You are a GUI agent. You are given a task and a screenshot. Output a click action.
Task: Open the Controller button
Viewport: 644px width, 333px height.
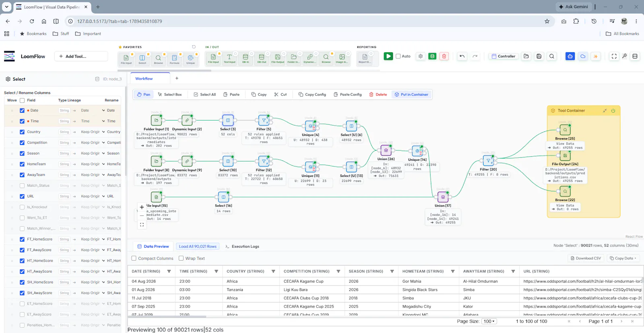[x=503, y=56]
